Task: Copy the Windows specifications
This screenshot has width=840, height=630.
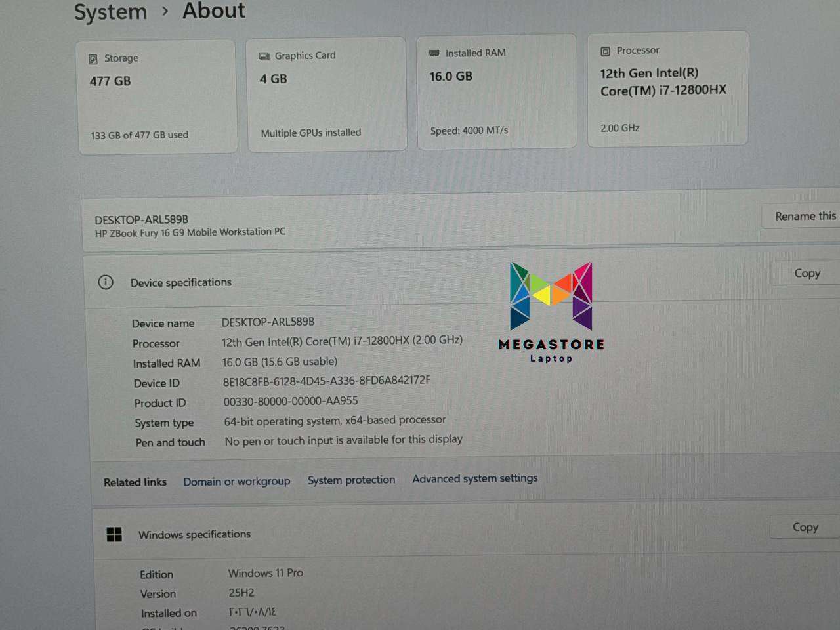Action: (805, 527)
